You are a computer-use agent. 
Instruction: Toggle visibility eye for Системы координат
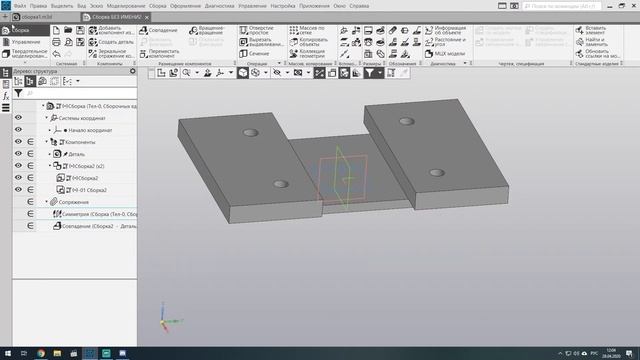(x=18, y=118)
